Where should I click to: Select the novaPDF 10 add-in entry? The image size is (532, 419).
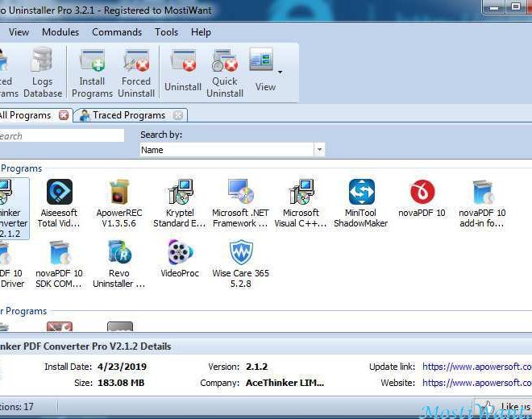point(482,203)
